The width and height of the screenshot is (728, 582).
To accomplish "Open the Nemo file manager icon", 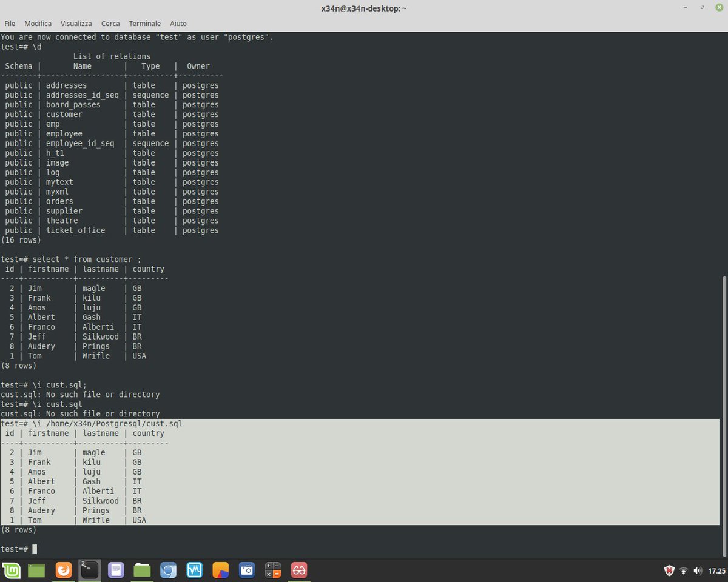I will point(142,570).
